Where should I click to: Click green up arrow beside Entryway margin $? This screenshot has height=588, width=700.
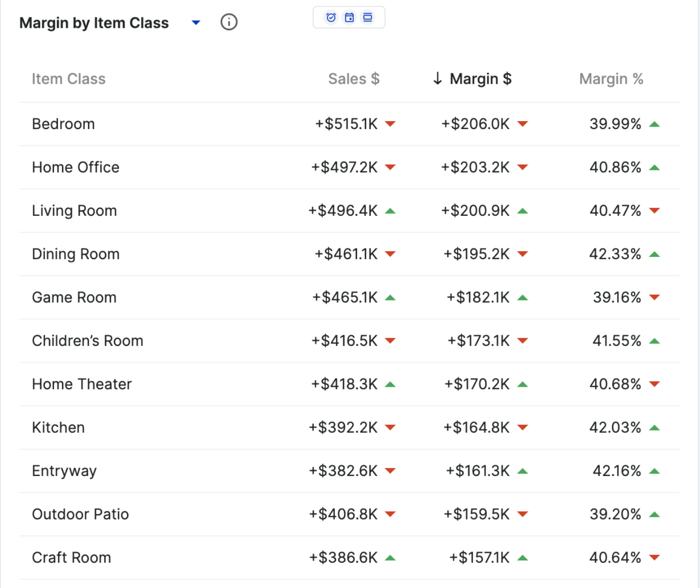(522, 471)
